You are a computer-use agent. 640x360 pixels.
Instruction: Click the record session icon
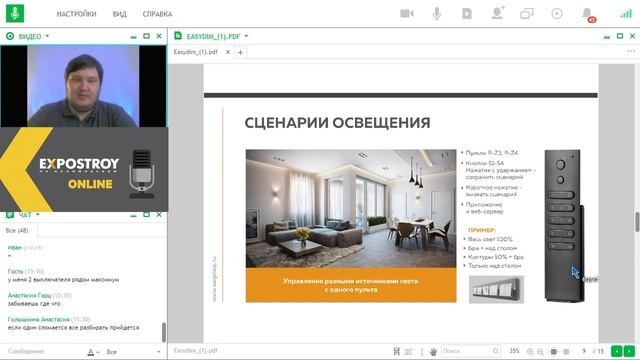point(557,13)
